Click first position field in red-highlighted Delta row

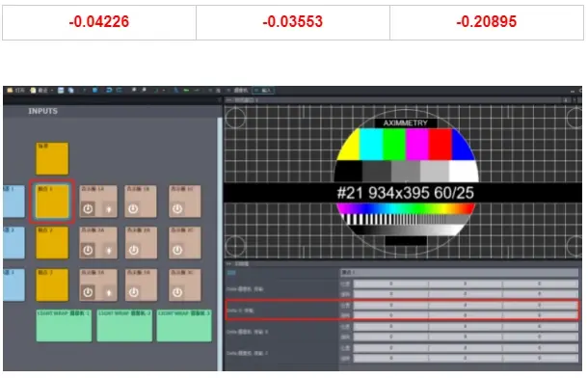[x=390, y=306]
